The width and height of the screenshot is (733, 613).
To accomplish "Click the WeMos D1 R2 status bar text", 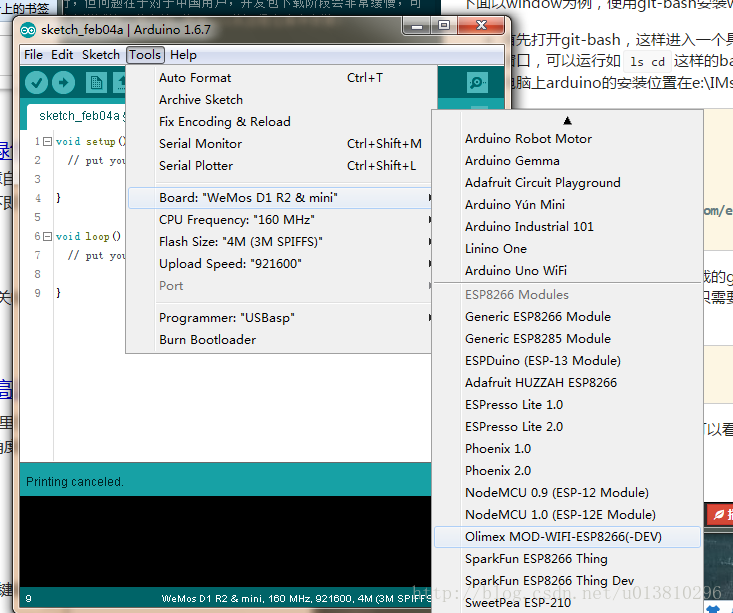I will click(x=296, y=599).
